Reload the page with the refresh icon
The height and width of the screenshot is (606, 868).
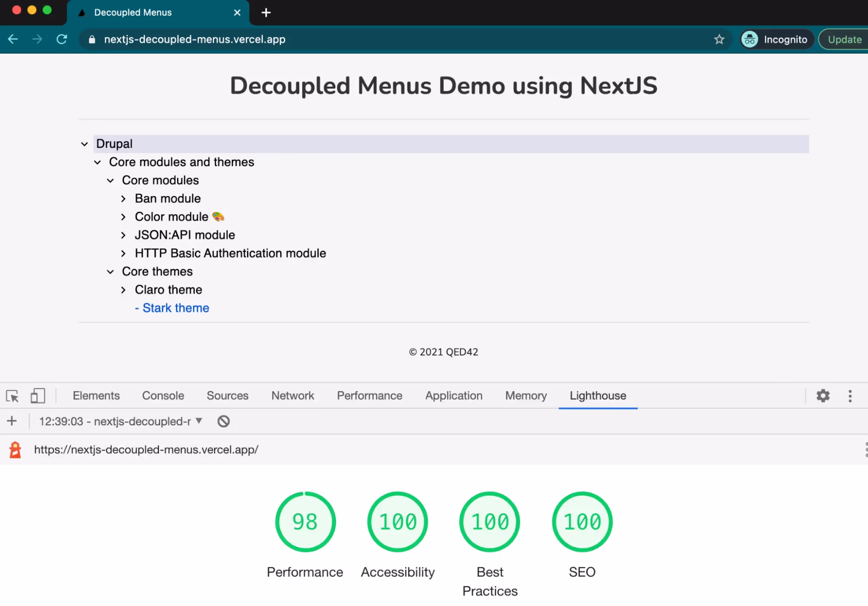[62, 39]
